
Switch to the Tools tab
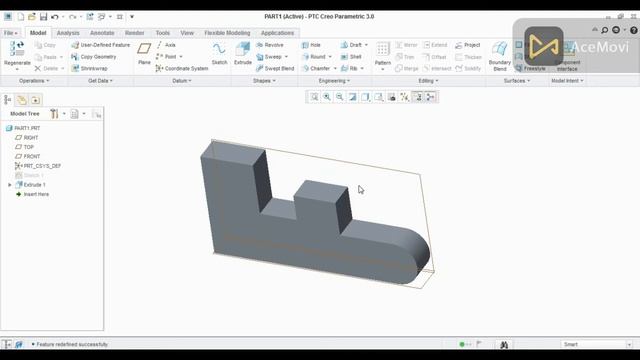pos(162,33)
